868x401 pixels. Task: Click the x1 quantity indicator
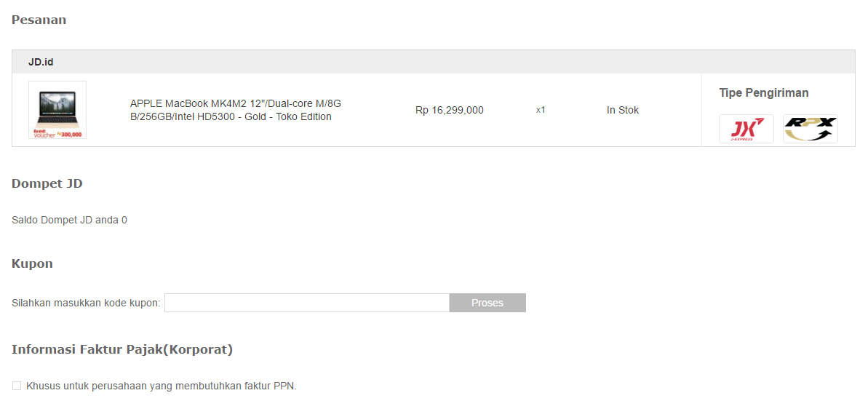pos(541,110)
